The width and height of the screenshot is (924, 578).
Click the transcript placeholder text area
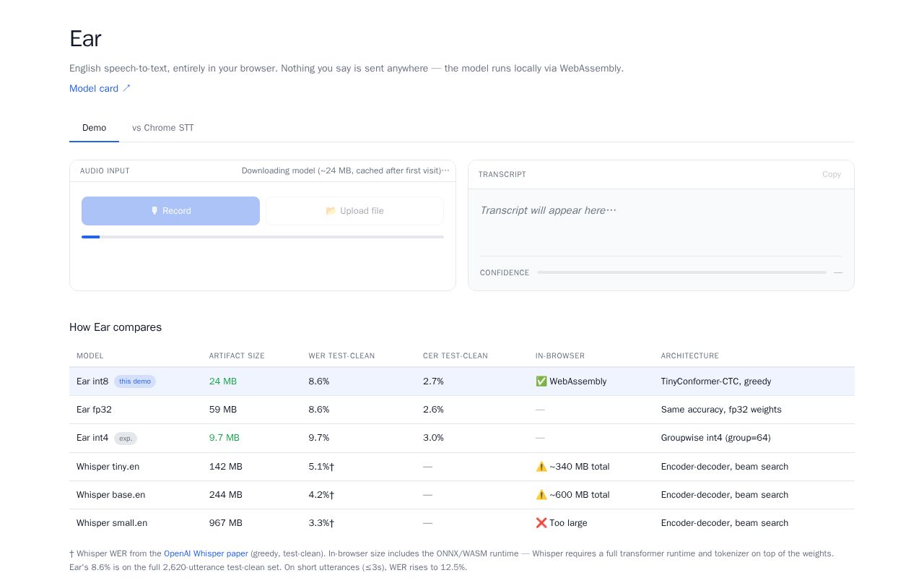click(548, 210)
